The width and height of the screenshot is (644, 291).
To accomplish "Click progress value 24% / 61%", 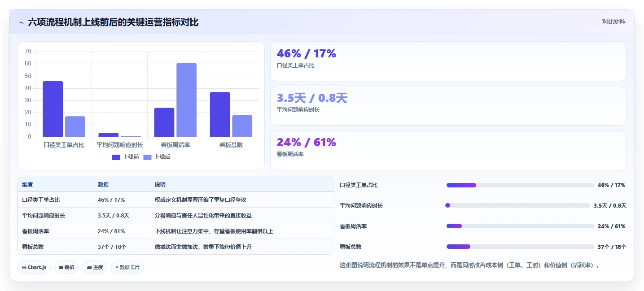I will [611, 226].
